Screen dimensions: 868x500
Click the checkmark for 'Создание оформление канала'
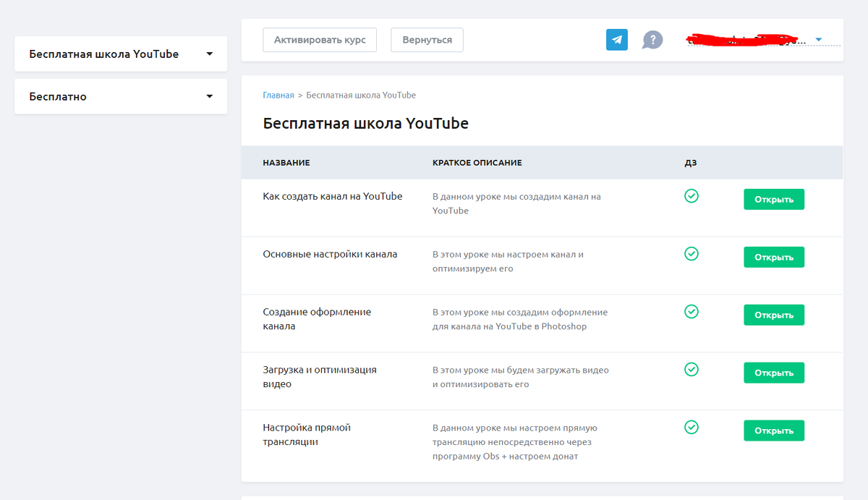pos(691,312)
